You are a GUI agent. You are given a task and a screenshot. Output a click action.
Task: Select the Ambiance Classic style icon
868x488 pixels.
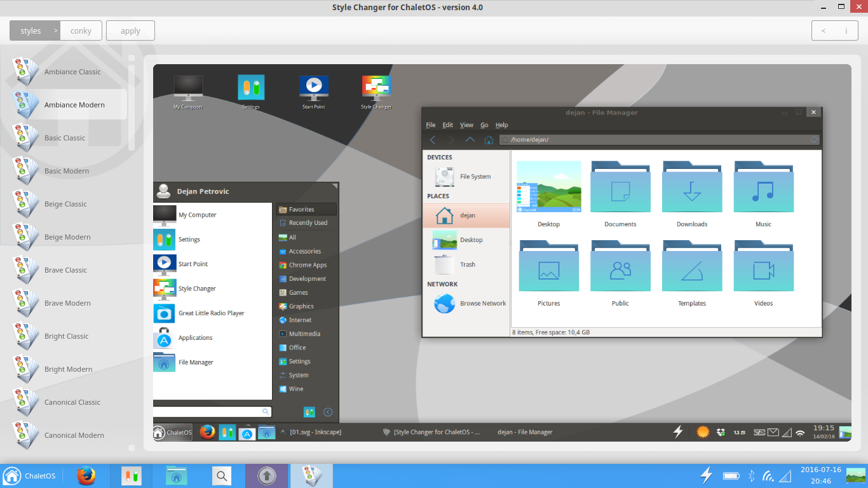[27, 72]
